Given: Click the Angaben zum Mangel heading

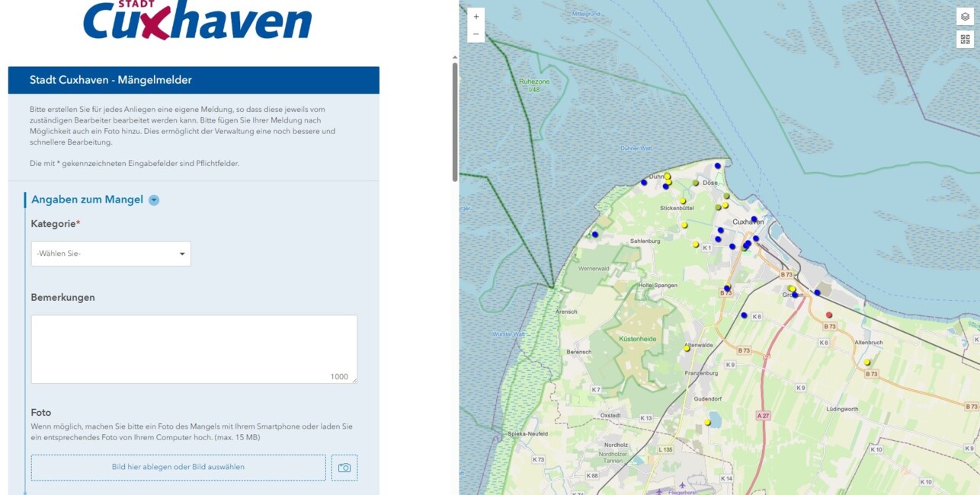Looking at the screenshot, I should 87,200.
